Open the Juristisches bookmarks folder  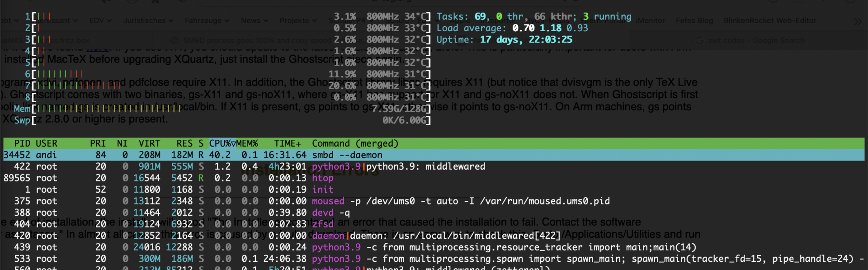click(x=148, y=21)
